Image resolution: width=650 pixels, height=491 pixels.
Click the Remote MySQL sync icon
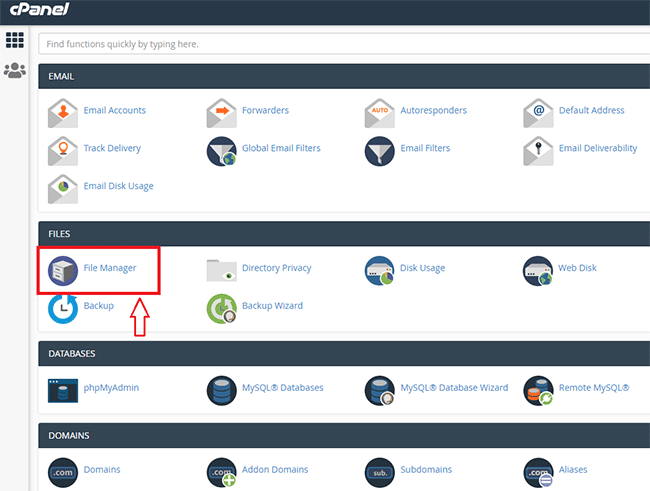tap(538, 391)
